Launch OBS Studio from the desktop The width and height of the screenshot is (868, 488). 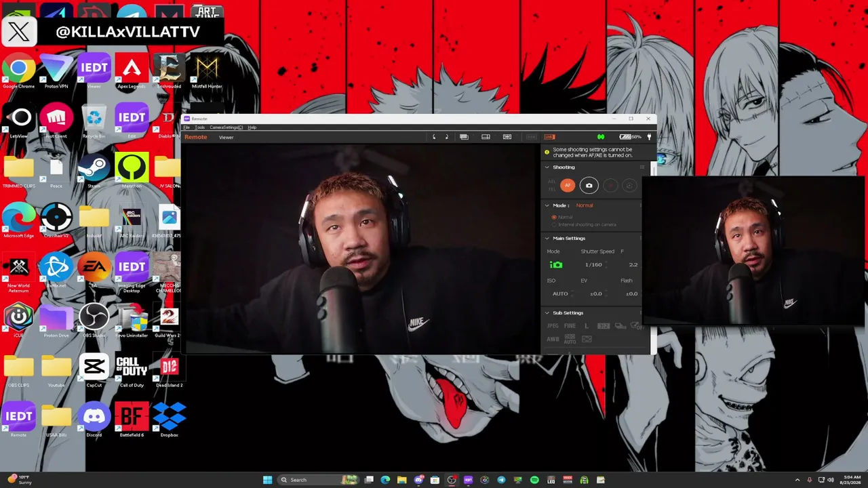(94, 321)
